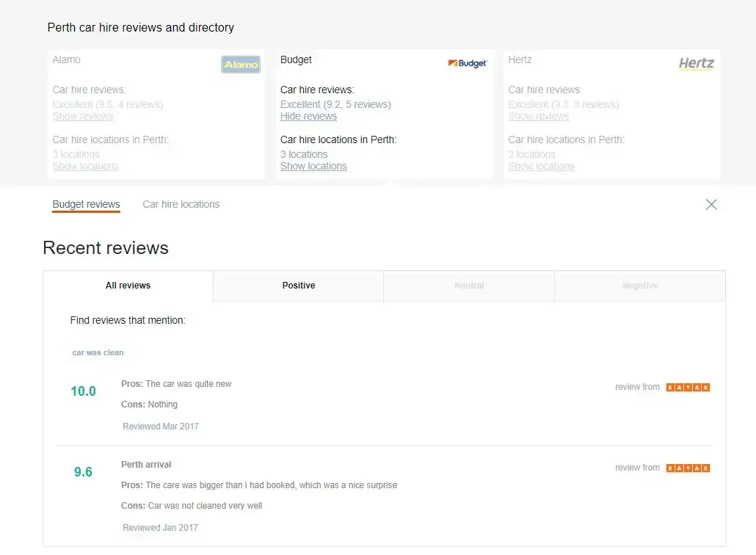Click KAYAK logo on the 10.0 review
The height and width of the screenshot is (555, 756).
(x=688, y=387)
